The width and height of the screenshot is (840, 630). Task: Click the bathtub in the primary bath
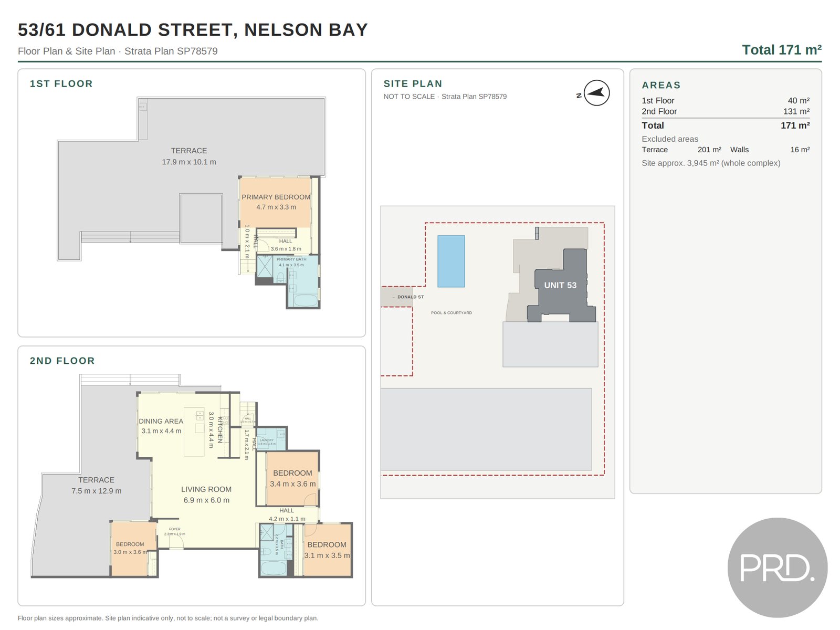[x=306, y=300]
